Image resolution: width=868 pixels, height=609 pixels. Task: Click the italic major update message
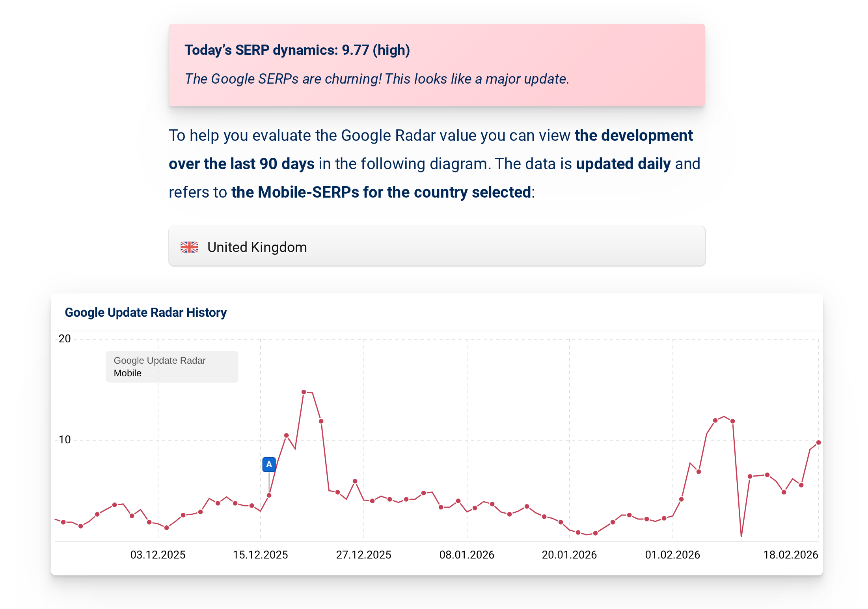point(377,79)
